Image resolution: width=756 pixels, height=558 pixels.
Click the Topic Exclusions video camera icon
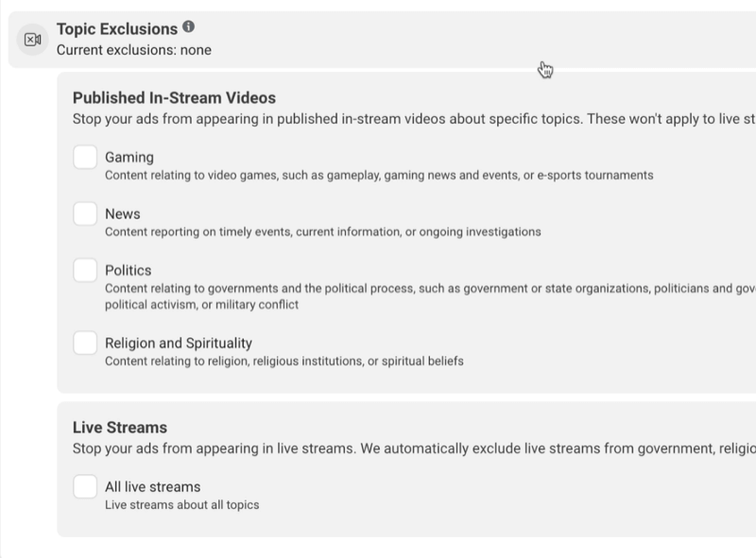(33, 40)
